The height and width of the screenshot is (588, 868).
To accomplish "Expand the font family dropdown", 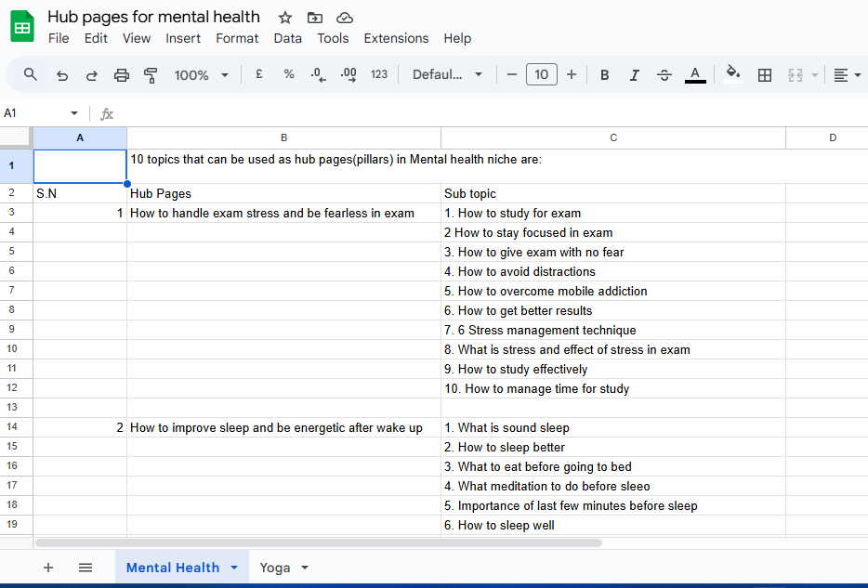I will (448, 75).
